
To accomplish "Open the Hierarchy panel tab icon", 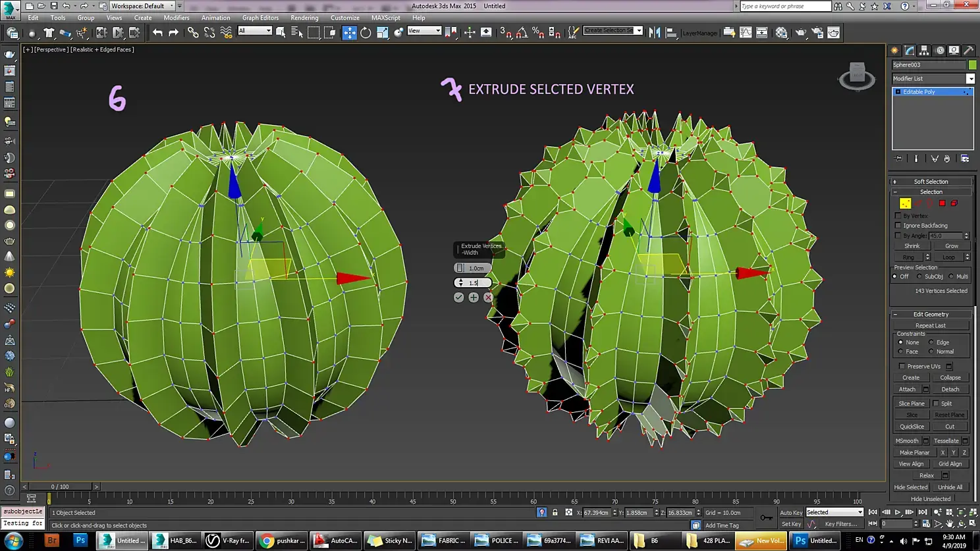I will pyautogui.click(x=924, y=50).
